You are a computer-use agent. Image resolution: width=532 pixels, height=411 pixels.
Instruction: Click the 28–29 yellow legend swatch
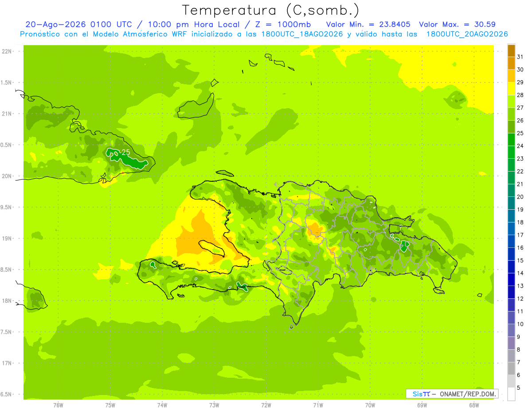coord(511,89)
